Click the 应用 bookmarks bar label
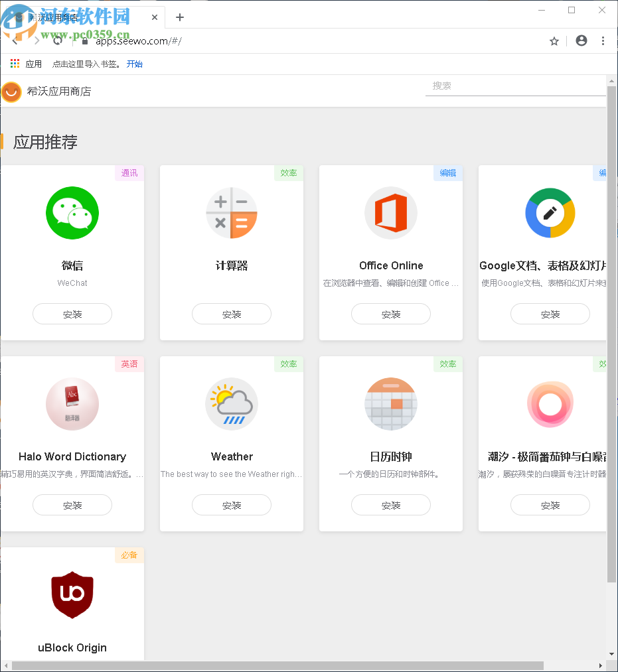This screenshot has height=672, width=618. (x=33, y=64)
